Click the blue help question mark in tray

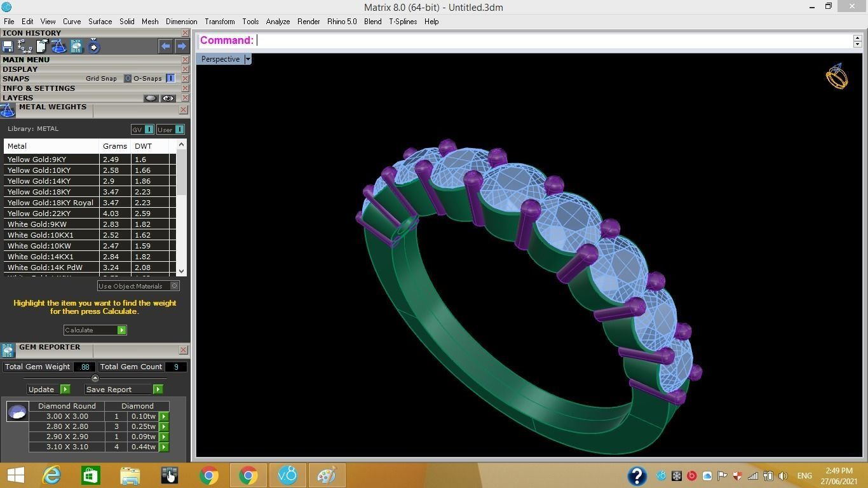(x=637, y=476)
